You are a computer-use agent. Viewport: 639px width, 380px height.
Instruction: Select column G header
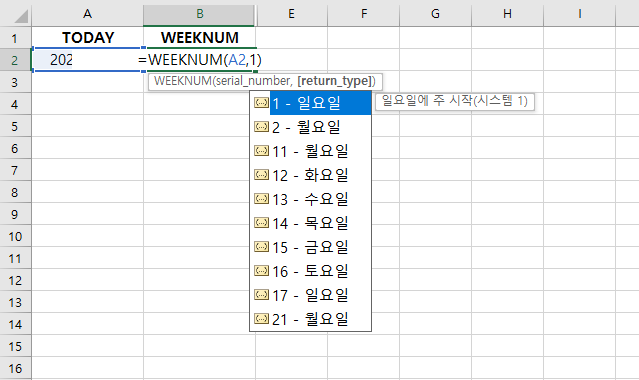click(x=435, y=14)
